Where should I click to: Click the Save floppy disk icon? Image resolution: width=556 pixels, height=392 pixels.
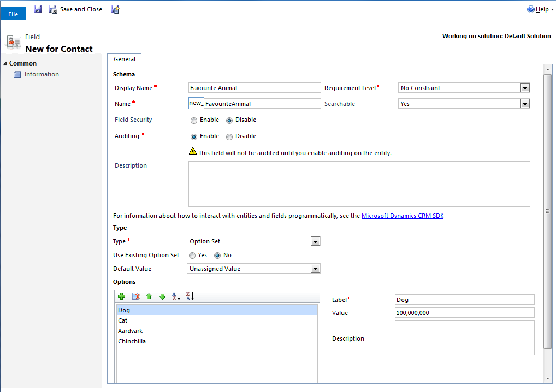[38, 9]
